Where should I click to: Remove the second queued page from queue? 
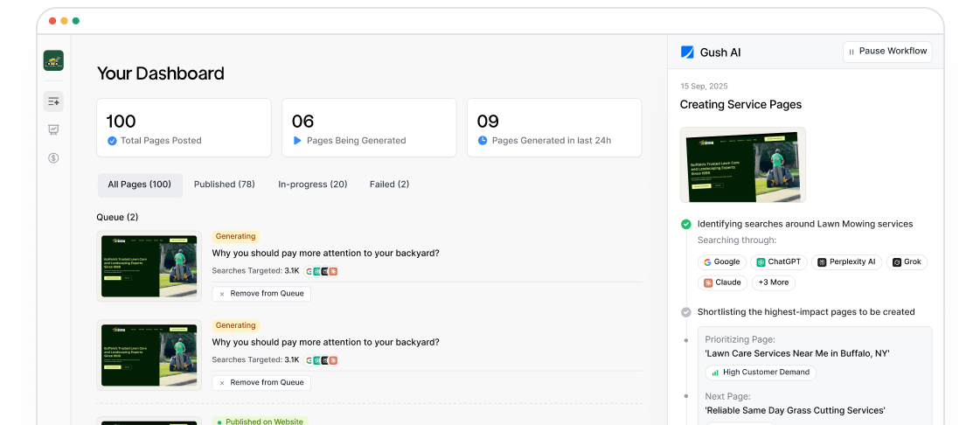pos(261,382)
